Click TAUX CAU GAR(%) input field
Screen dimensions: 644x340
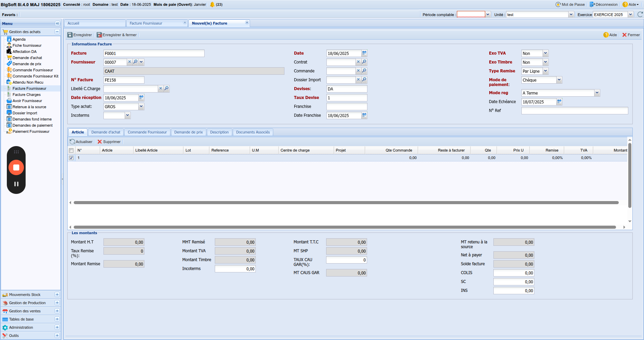(x=346, y=260)
